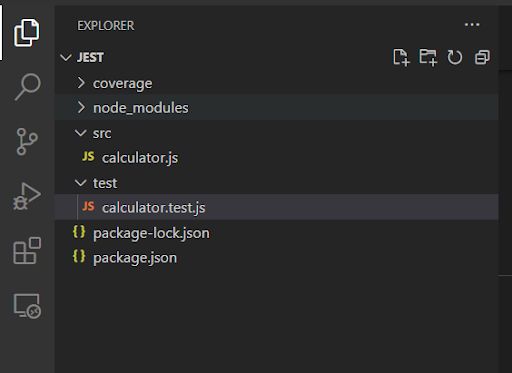Click the braces icon beside package.json

tap(79, 256)
